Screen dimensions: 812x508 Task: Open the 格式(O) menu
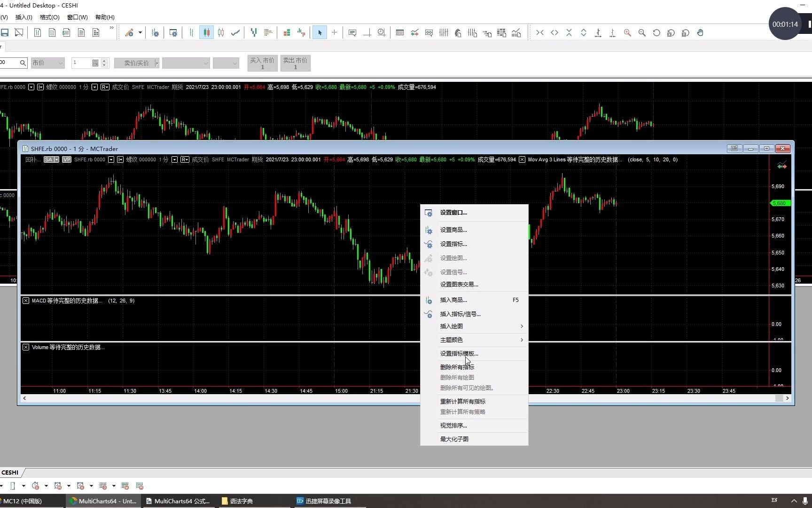point(49,17)
